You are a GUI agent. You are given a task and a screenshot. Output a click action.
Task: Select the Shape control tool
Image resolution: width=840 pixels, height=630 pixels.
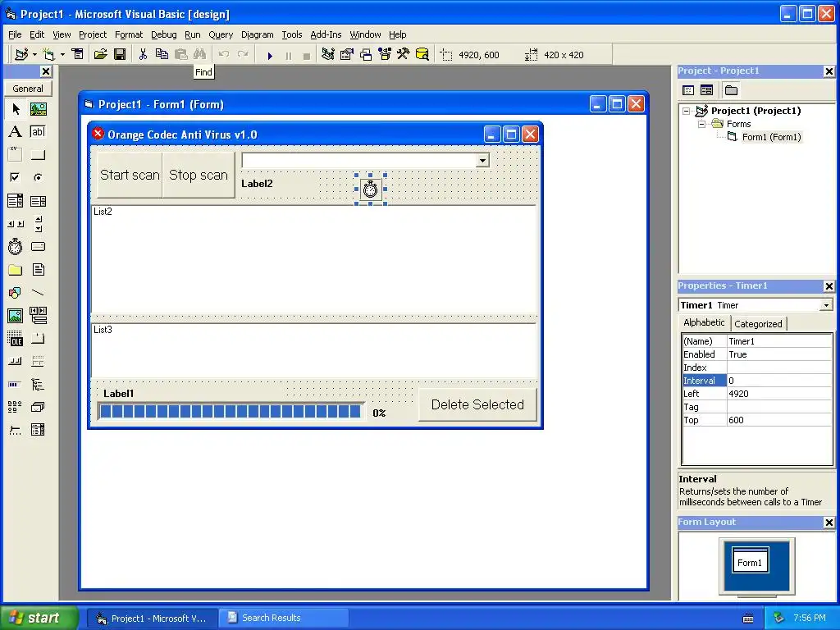pos(16,293)
